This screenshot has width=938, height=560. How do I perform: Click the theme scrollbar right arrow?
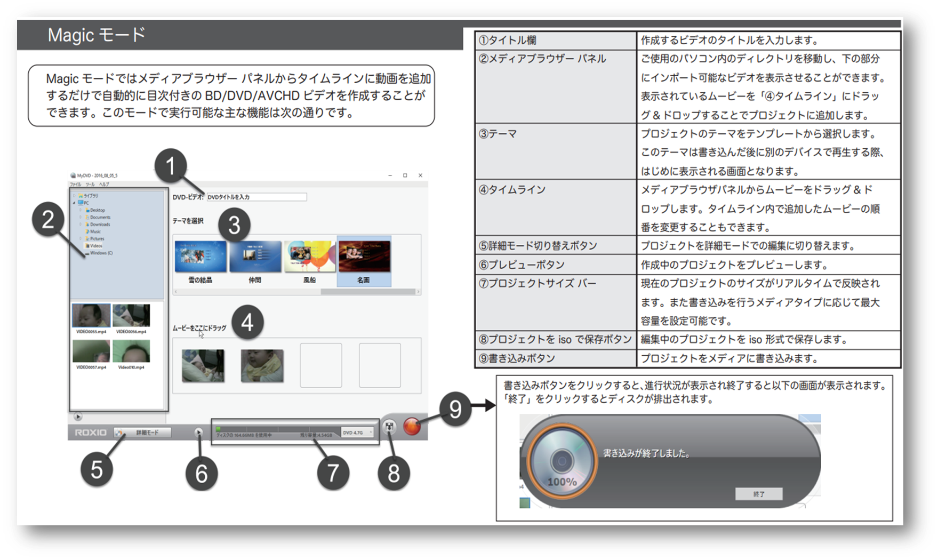coord(419,292)
